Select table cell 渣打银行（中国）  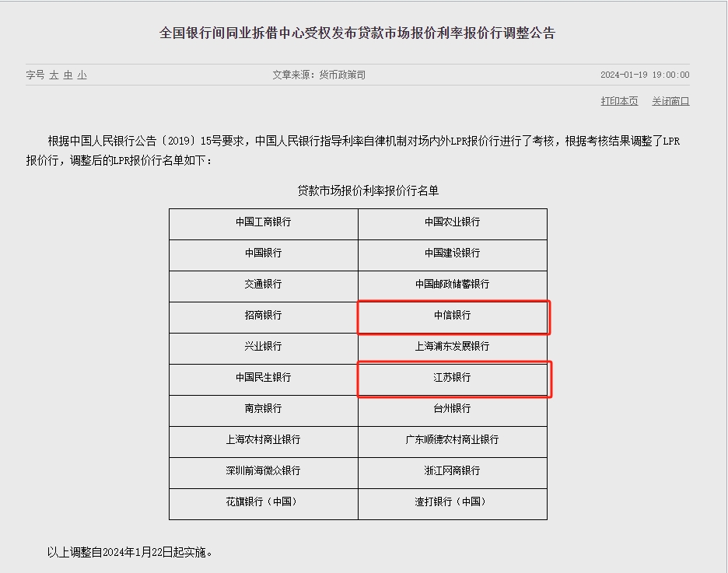click(453, 504)
